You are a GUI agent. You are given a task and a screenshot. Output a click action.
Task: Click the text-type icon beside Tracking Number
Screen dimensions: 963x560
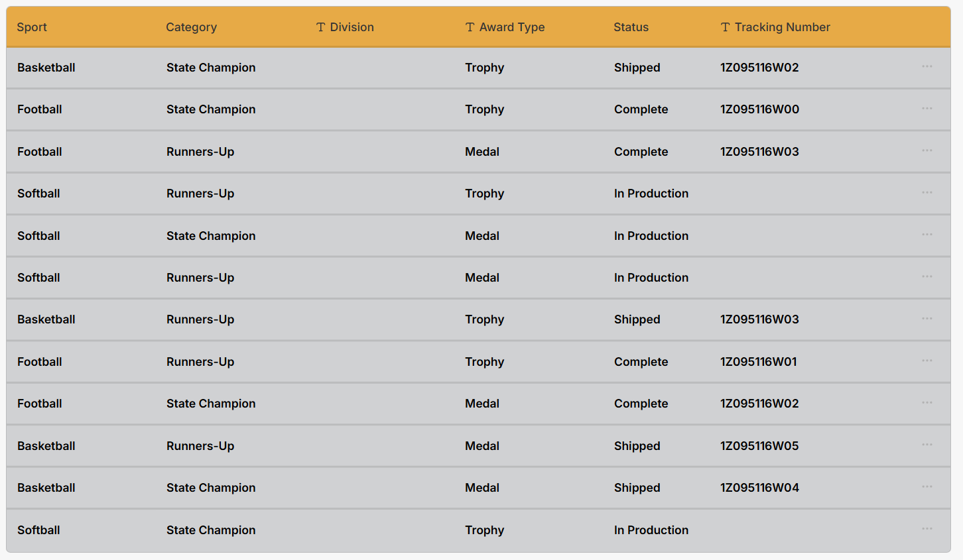[726, 27]
